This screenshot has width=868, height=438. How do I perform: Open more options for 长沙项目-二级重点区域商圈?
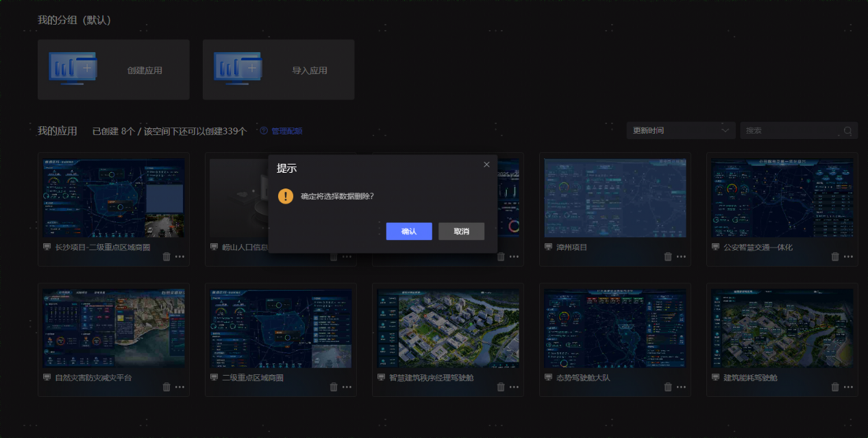point(180,256)
